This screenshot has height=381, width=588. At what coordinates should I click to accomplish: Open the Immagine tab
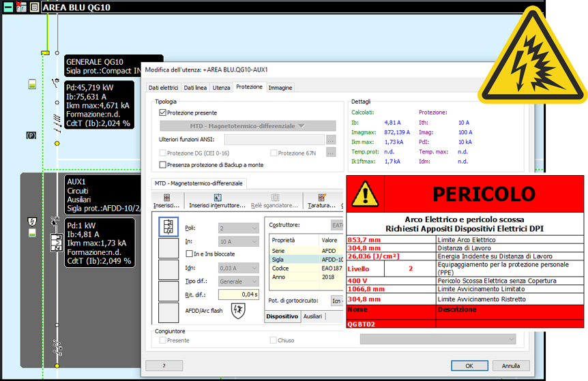pyautogui.click(x=280, y=87)
